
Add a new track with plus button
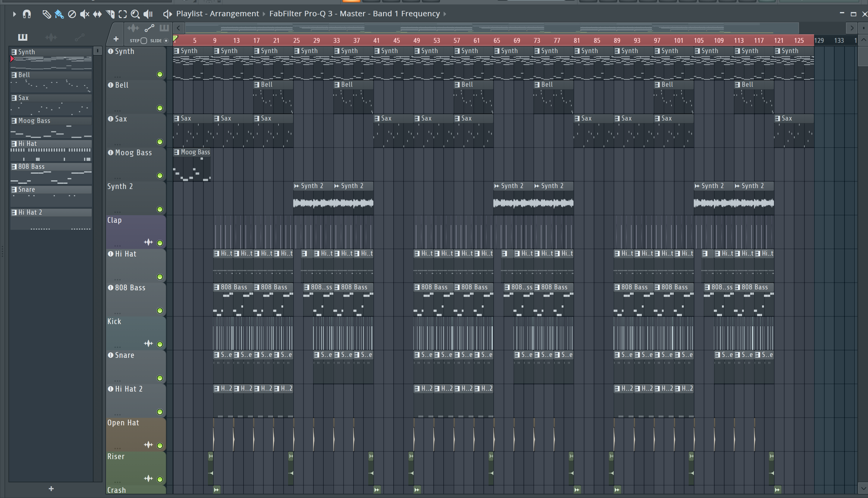116,39
